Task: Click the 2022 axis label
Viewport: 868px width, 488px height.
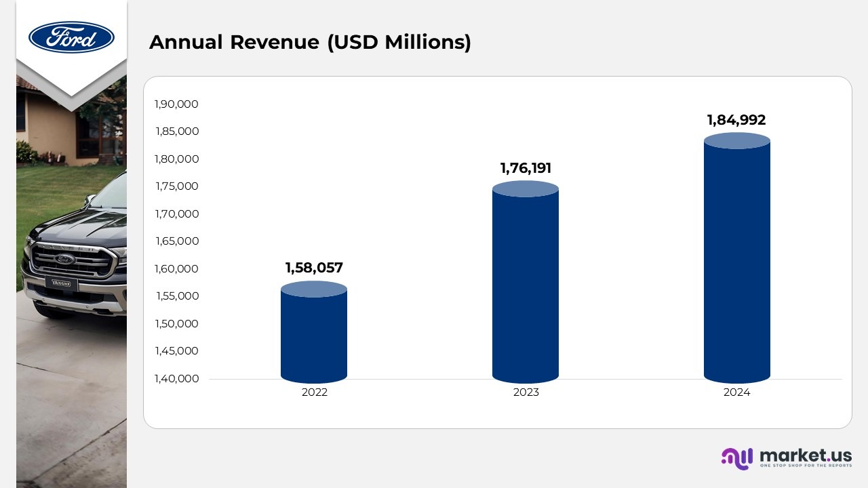Action: coord(314,392)
